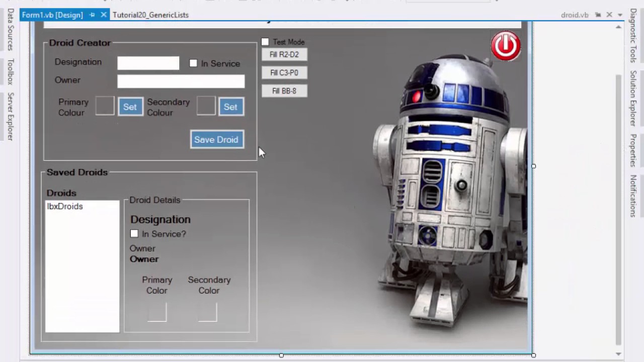Select the Secondary Color swatch in Droid Details

click(208, 312)
